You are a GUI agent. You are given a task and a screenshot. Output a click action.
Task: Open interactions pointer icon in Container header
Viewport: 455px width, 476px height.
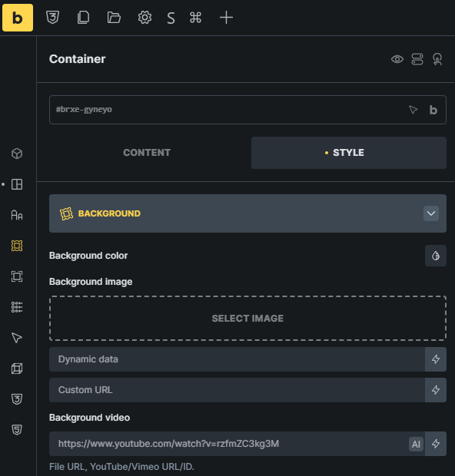pyautogui.click(x=437, y=59)
